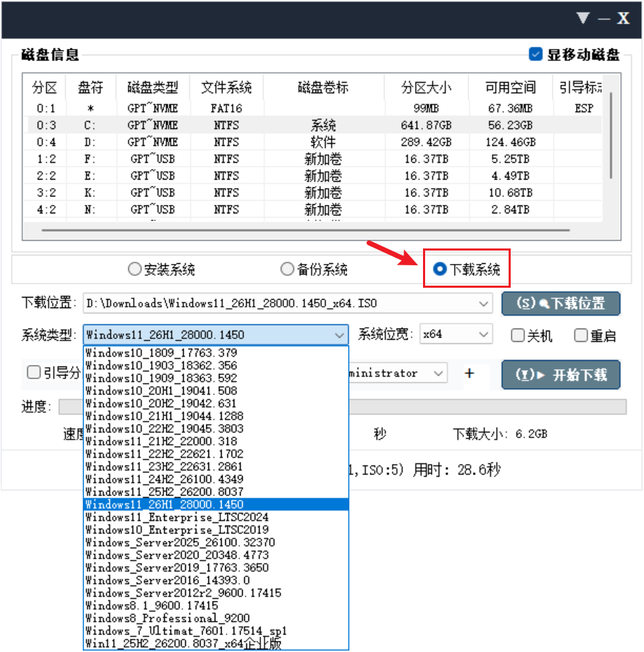Select the N: partition row

[313, 210]
